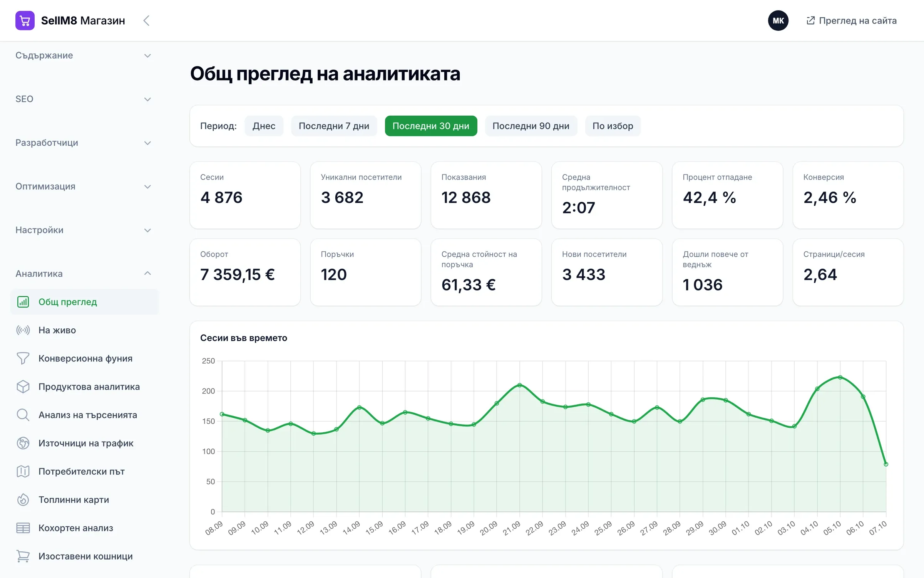The width and height of the screenshot is (924, 578).
Task: Collapse sidebar with the back chevron
Action: point(146,20)
